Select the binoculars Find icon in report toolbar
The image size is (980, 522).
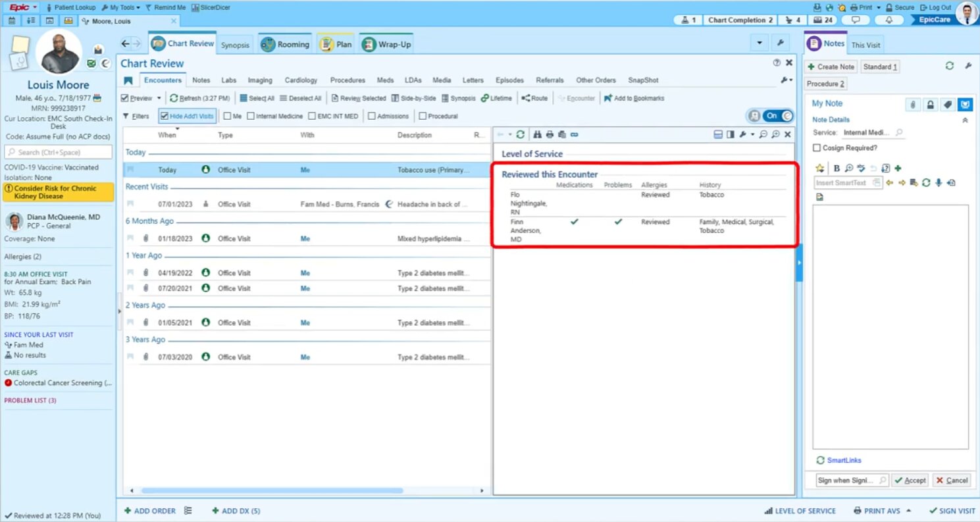point(536,134)
